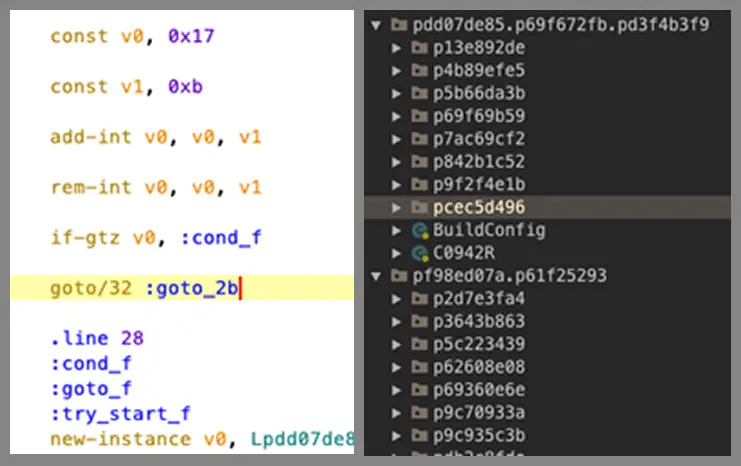
Task: Expand the p9c70933a folder arrow
Action: click(396, 413)
